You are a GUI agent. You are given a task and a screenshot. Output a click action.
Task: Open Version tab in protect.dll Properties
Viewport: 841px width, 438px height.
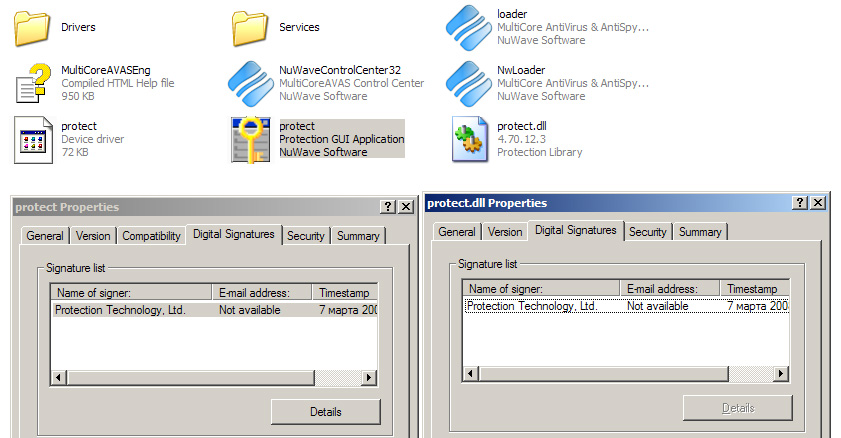tap(505, 232)
